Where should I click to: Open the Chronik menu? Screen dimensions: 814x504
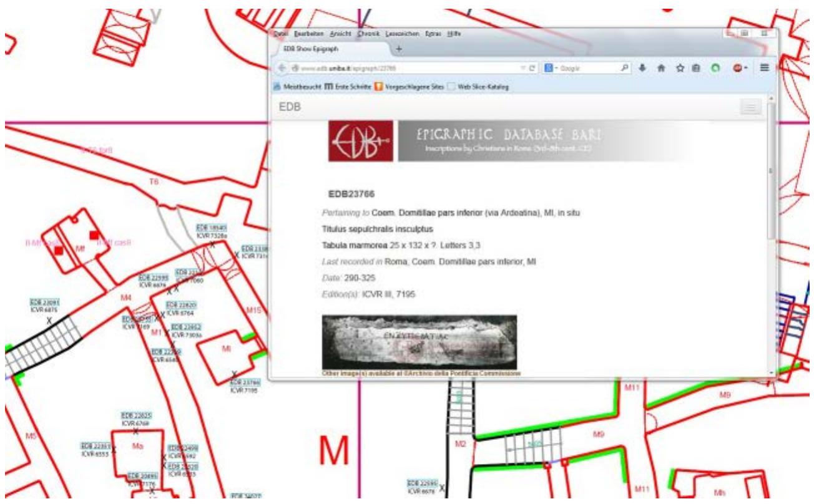pos(368,33)
